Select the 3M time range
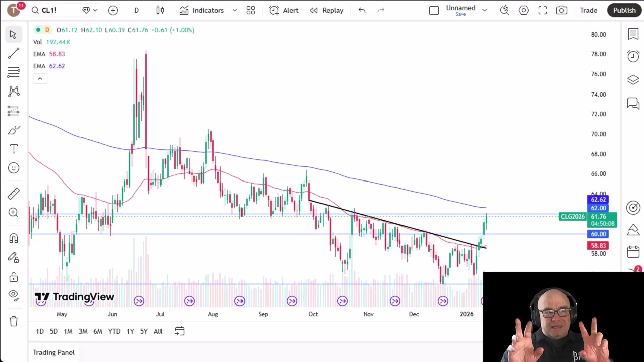Screen dimensions: 644x362 click(83, 331)
